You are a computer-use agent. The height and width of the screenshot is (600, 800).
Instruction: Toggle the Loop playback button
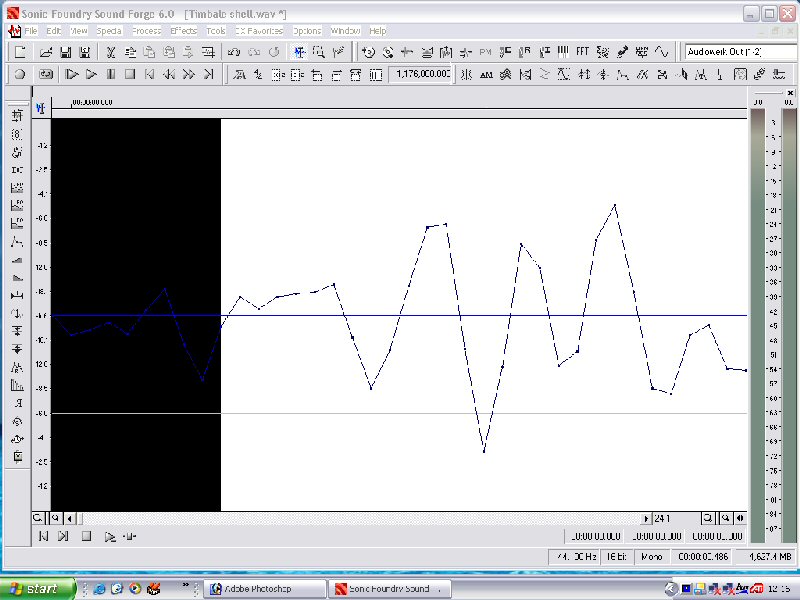(46, 74)
